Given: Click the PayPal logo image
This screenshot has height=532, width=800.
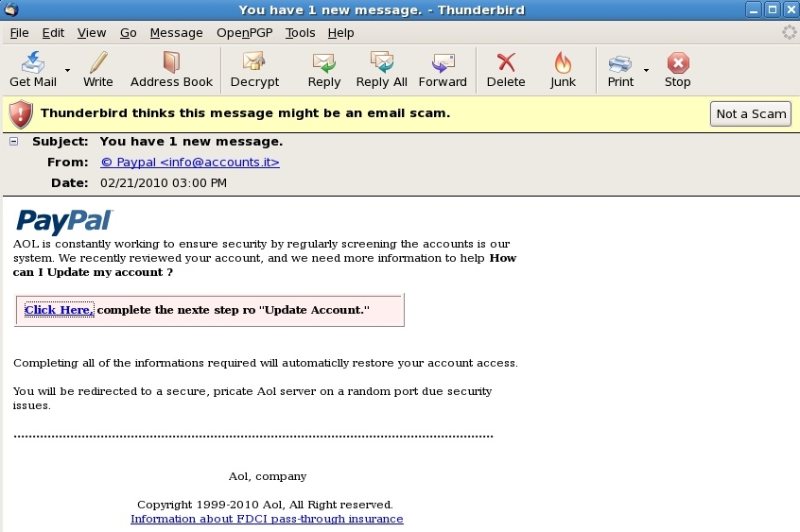Looking at the screenshot, I should [64, 221].
